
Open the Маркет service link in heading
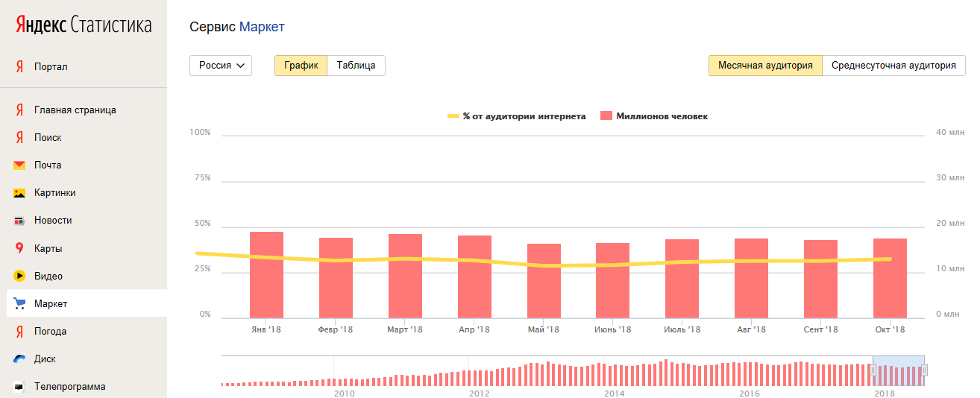[262, 27]
